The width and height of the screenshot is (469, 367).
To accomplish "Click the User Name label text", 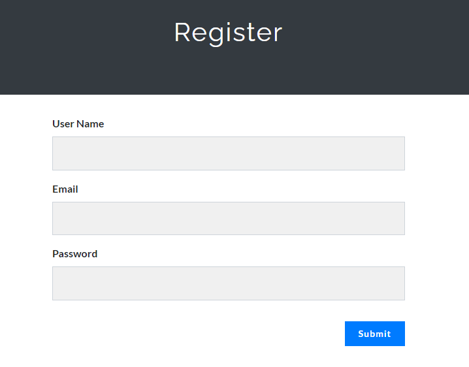I will [x=78, y=124].
